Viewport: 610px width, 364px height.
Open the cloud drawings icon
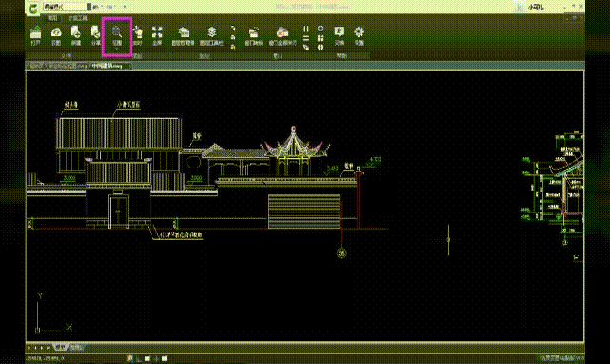pyautogui.click(x=56, y=35)
